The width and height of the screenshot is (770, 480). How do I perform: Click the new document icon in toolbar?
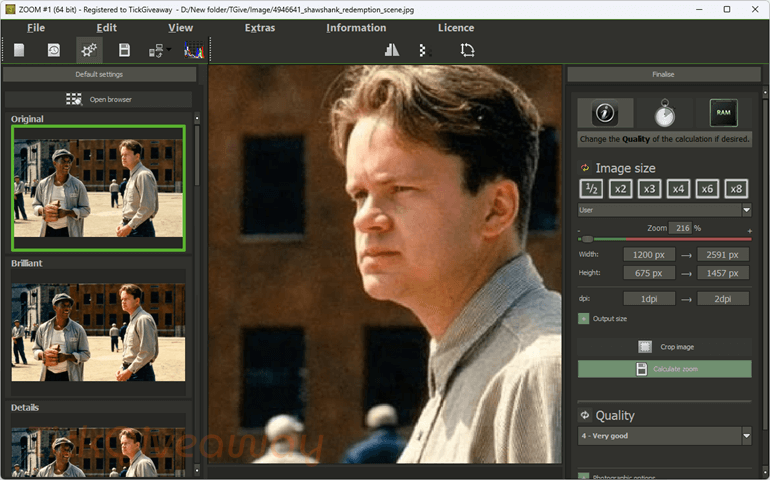19,50
